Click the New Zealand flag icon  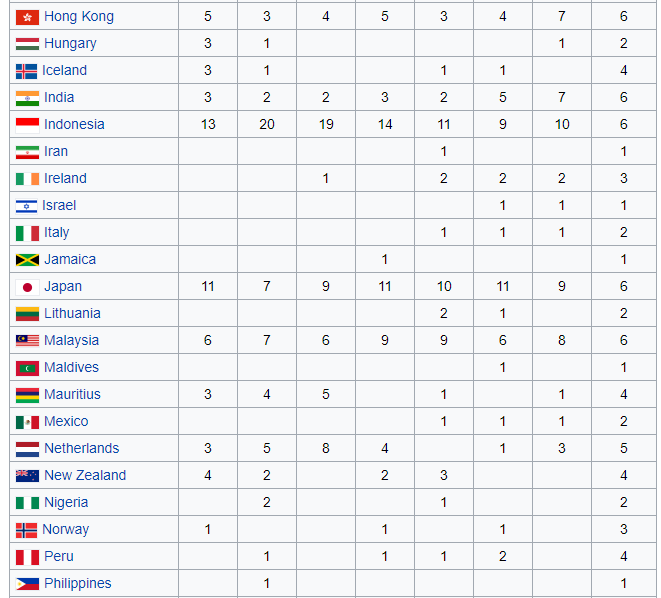coord(27,476)
